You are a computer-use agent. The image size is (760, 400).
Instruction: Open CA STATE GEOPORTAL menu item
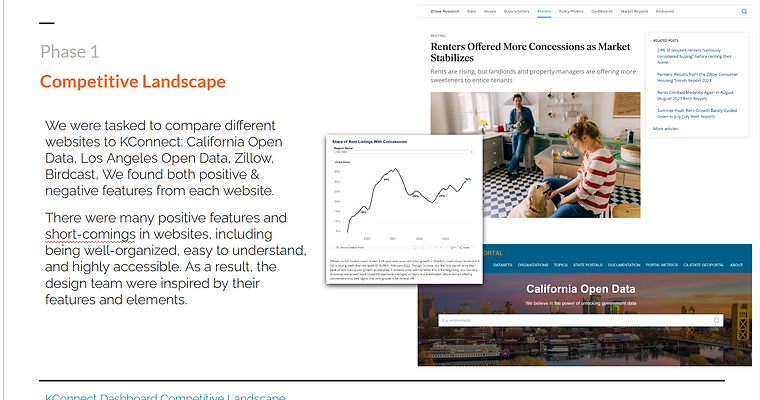click(x=703, y=265)
